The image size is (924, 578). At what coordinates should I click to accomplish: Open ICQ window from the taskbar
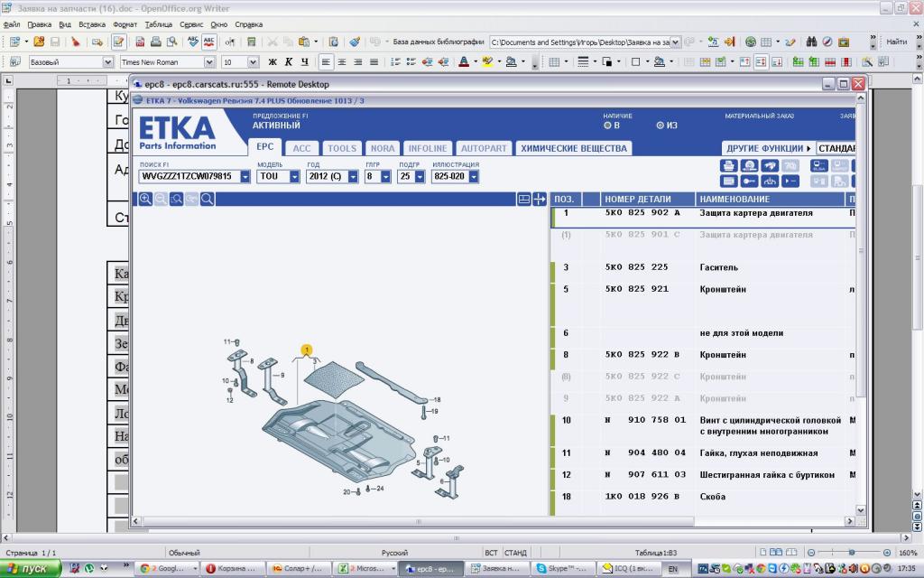(628, 569)
